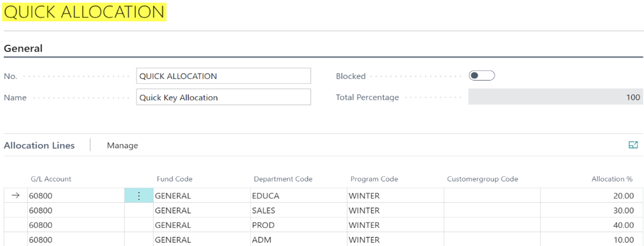Open the row actions three-dot menu
The width and height of the screenshot is (644, 246).
pos(139,196)
